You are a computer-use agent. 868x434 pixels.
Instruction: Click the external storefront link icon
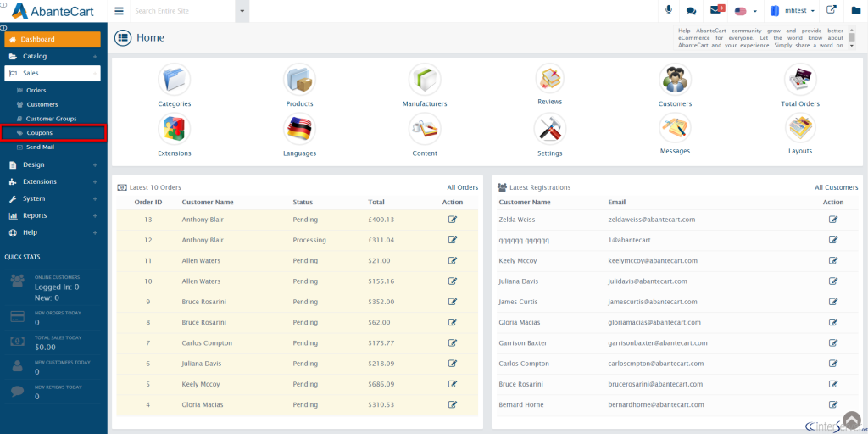coord(831,10)
